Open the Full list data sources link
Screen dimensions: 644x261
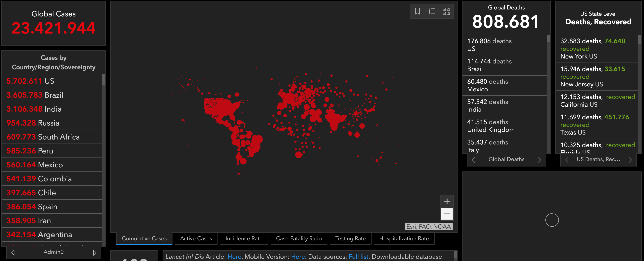(358, 256)
